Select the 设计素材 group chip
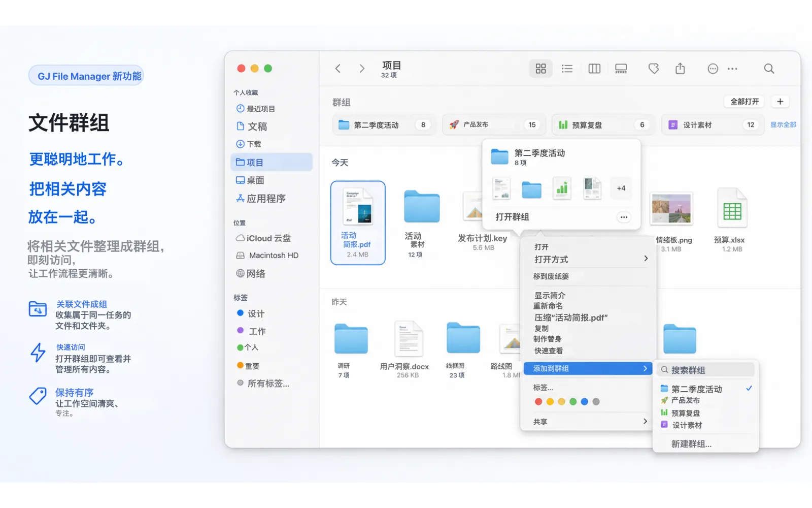Screen dimensions: 812x508 point(713,124)
